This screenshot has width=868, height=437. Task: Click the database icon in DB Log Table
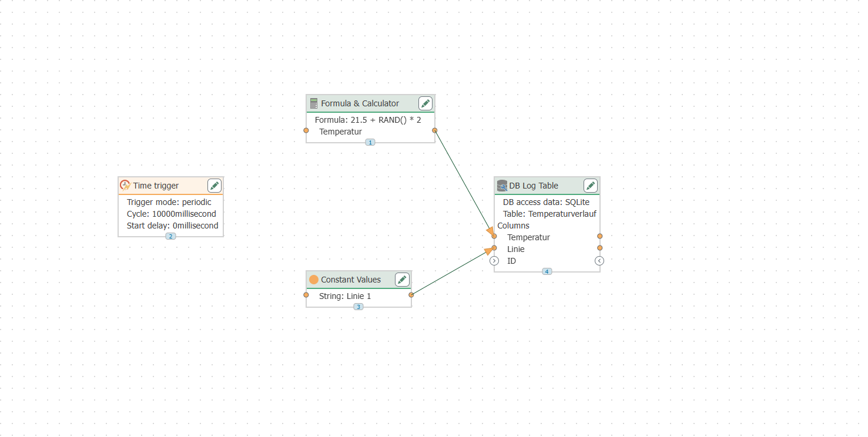[x=502, y=186]
